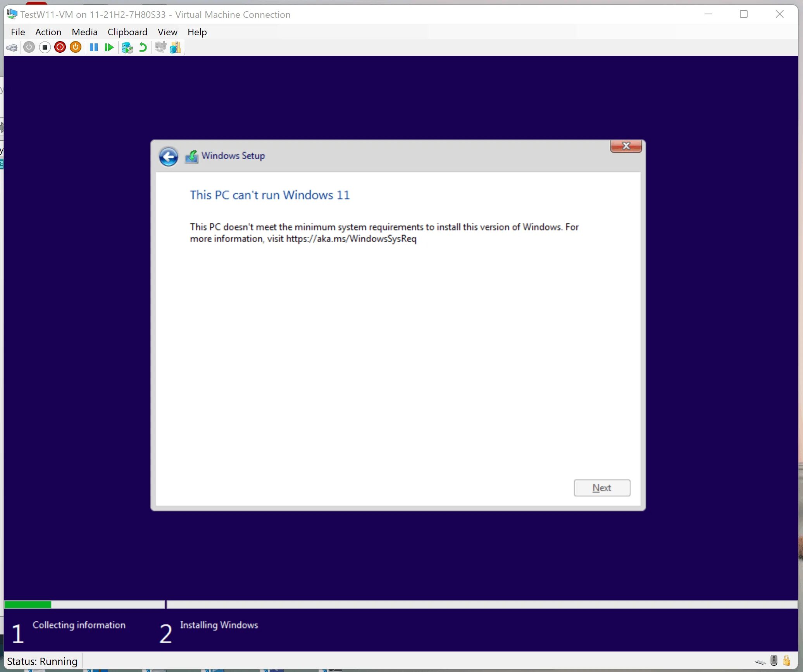This screenshot has width=803, height=672.
Task: Click the Virtual Machine Connection title icon
Action: [x=12, y=14]
